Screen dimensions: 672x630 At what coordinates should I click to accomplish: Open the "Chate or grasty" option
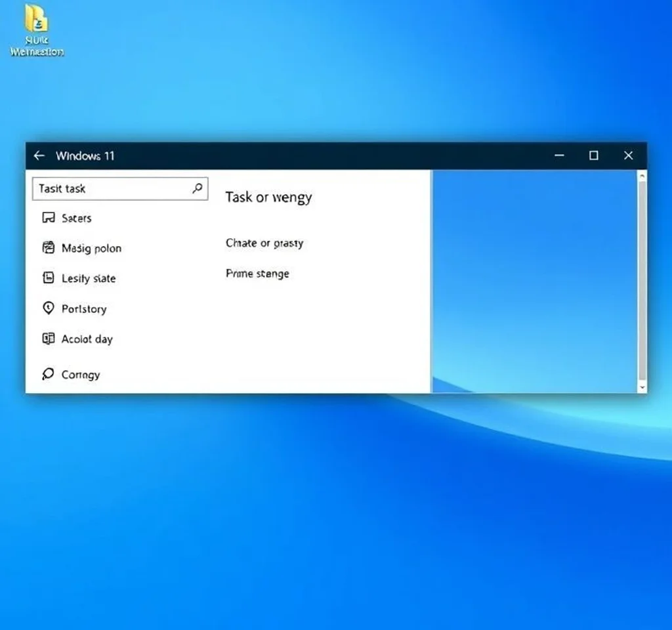click(264, 243)
